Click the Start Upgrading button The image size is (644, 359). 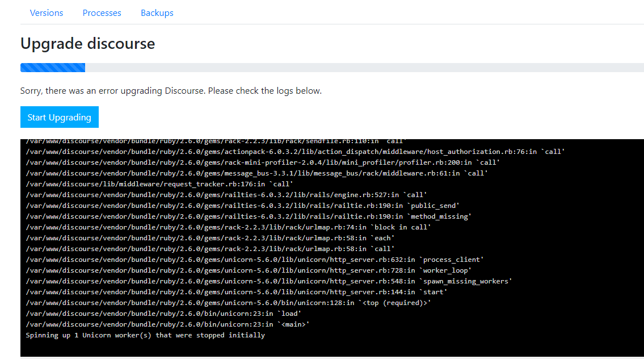tap(60, 117)
